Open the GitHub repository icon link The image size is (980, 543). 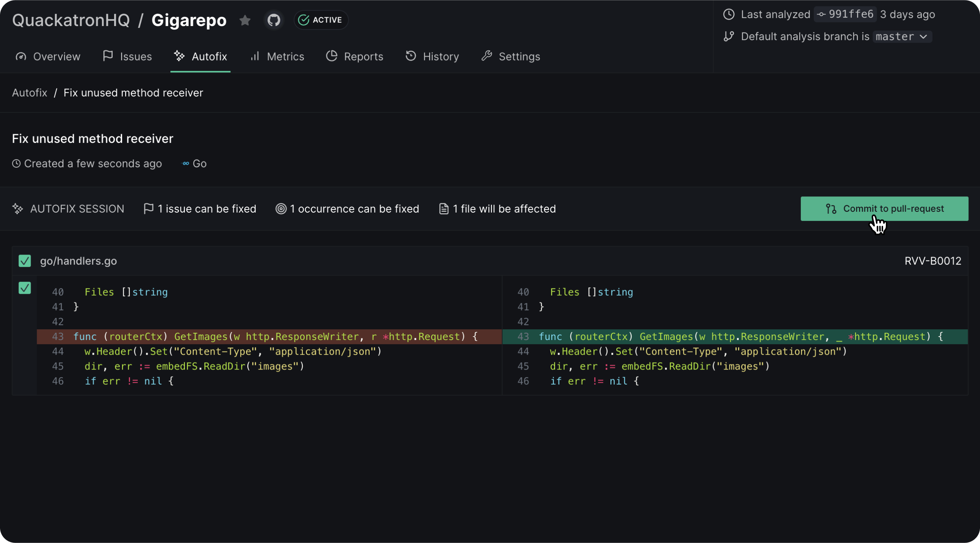click(274, 20)
